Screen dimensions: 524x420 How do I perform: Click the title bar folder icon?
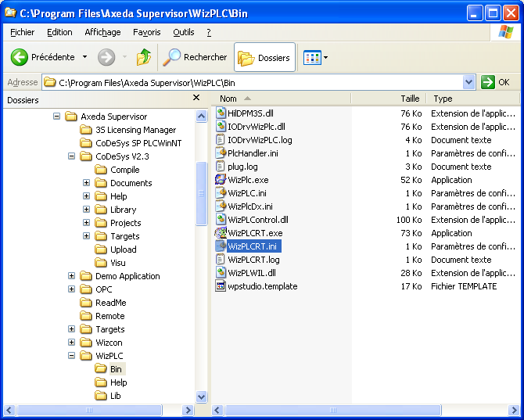coord(10,13)
